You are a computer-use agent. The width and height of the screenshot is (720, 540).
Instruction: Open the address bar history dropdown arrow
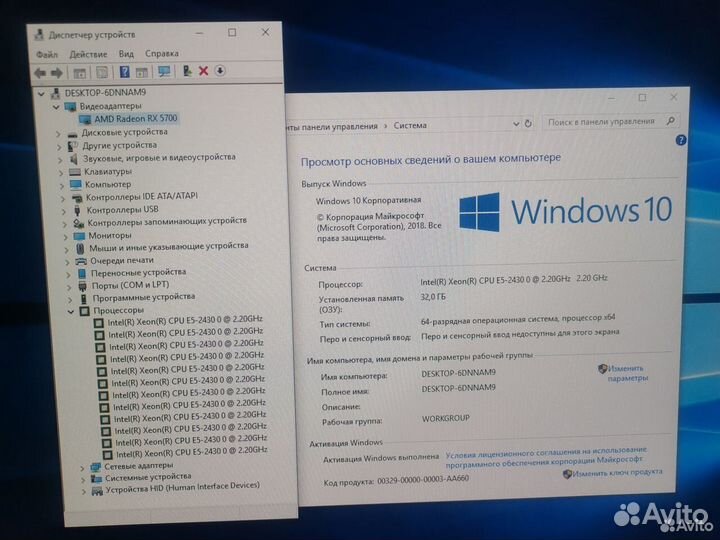516,124
